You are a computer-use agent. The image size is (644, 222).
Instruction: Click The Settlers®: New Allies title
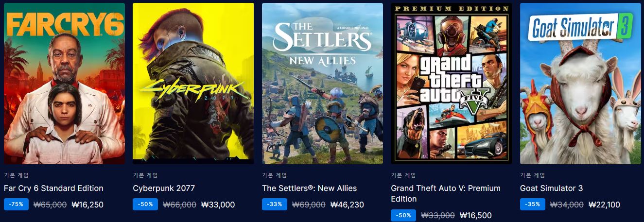(309, 188)
